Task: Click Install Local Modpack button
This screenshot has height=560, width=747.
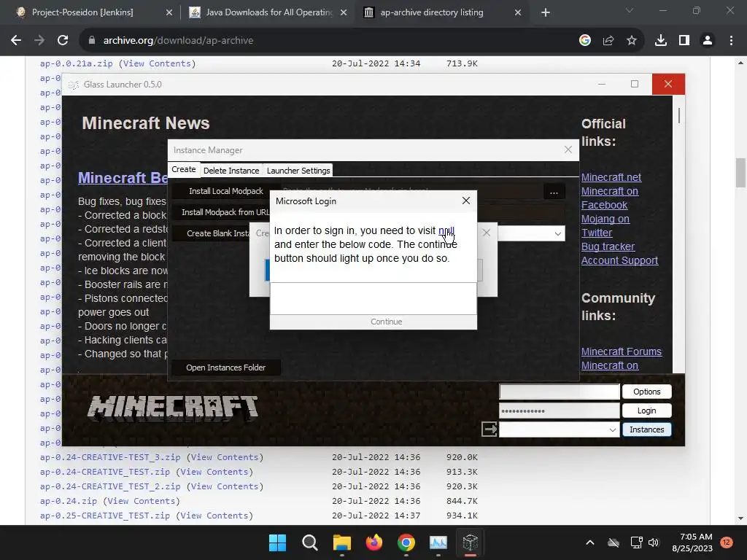Action: (x=226, y=191)
